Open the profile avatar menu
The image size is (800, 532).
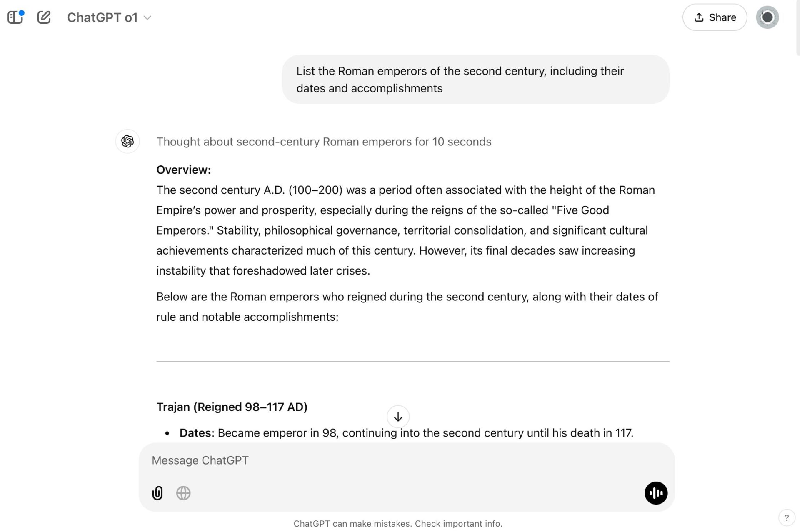[x=767, y=17]
